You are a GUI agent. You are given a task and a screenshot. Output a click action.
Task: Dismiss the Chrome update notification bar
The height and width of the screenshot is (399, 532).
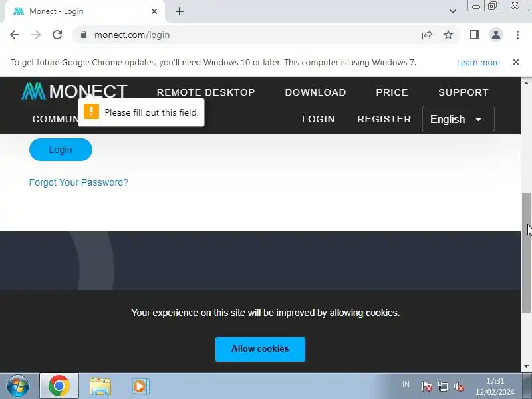516,62
